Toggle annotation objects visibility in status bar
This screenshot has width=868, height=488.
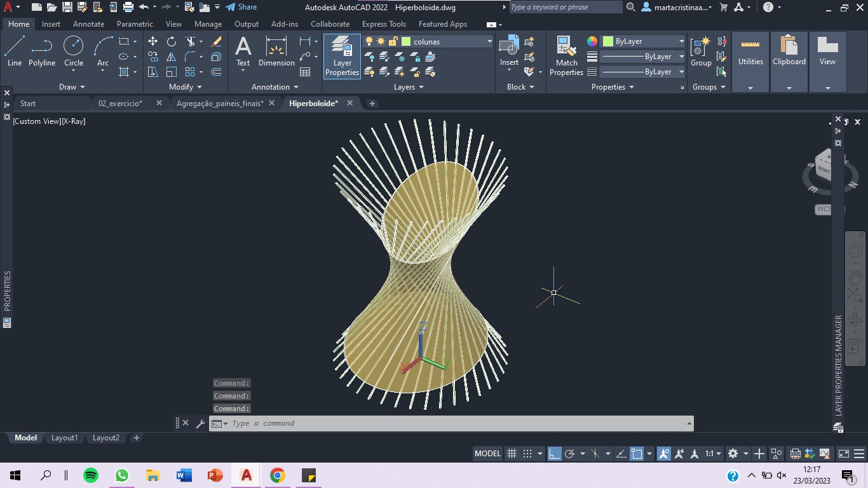click(x=664, y=454)
